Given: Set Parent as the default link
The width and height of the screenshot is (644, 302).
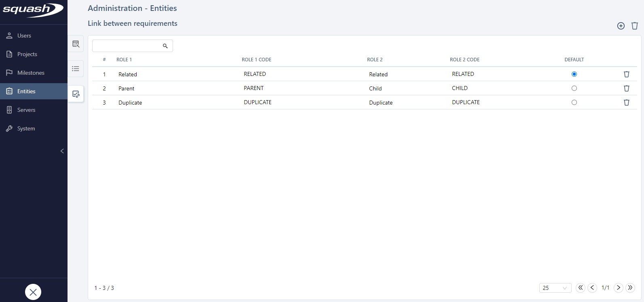Looking at the screenshot, I should click(574, 88).
